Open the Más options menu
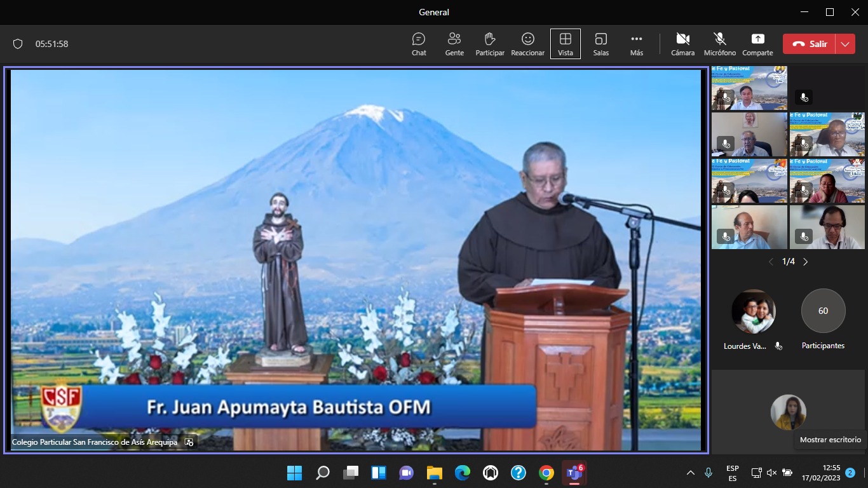 click(637, 44)
